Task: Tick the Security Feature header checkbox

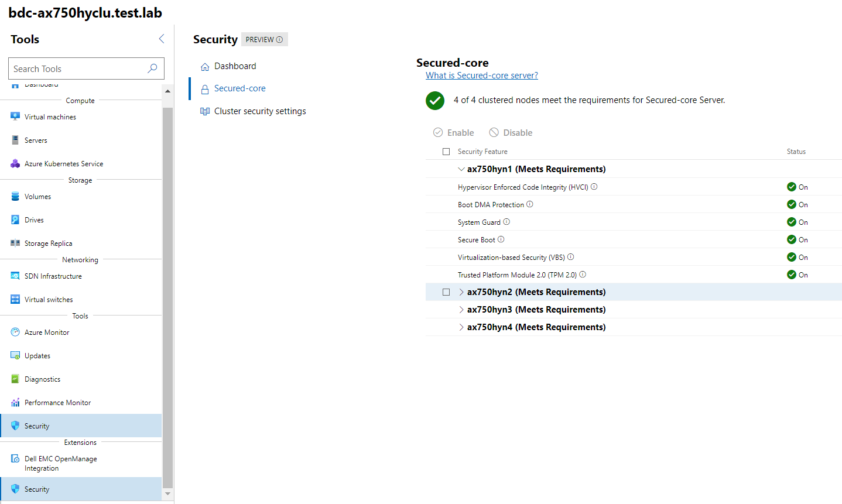Action: pos(446,152)
